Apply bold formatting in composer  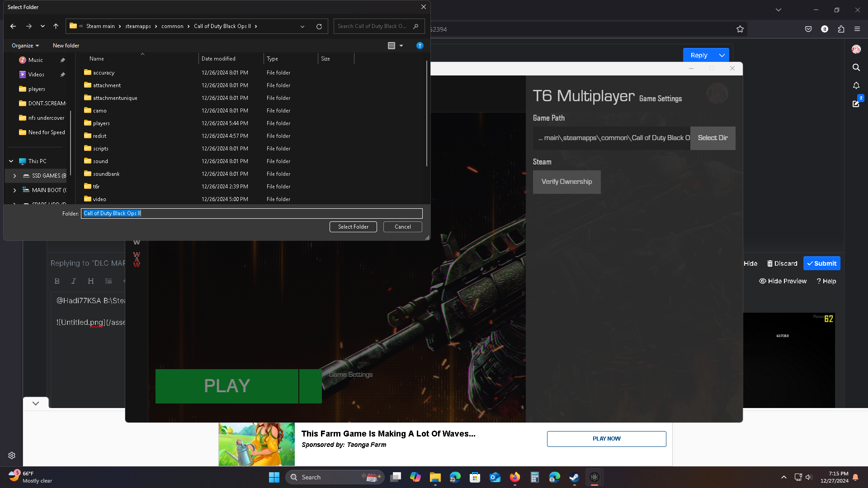tap(57, 281)
